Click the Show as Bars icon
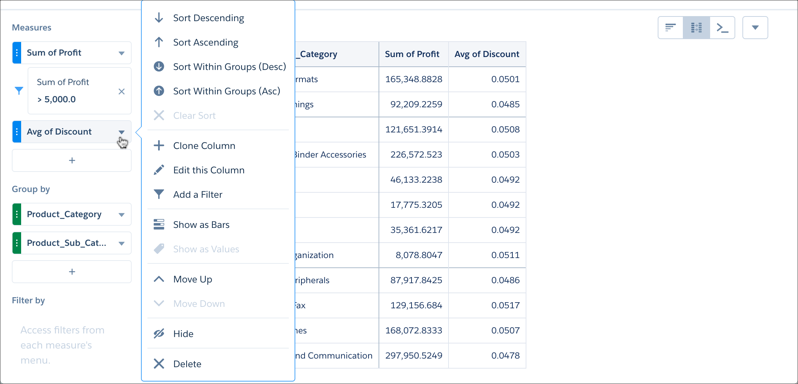This screenshot has width=798, height=384. [x=159, y=224]
